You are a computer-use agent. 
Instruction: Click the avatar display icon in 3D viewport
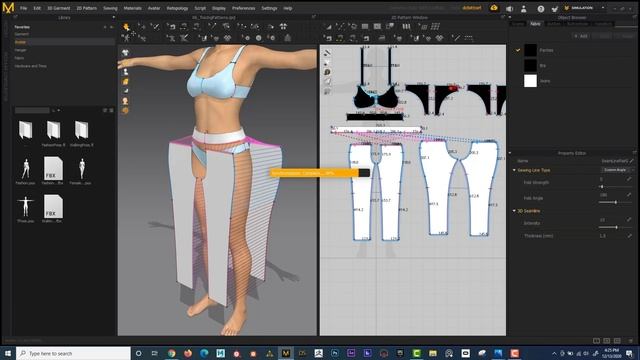click(125, 72)
